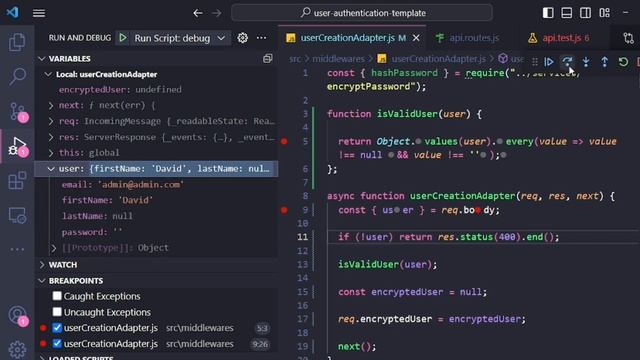Expand the req IncomingMessage variable
Viewport: 640px width, 360px height.
(x=51, y=121)
